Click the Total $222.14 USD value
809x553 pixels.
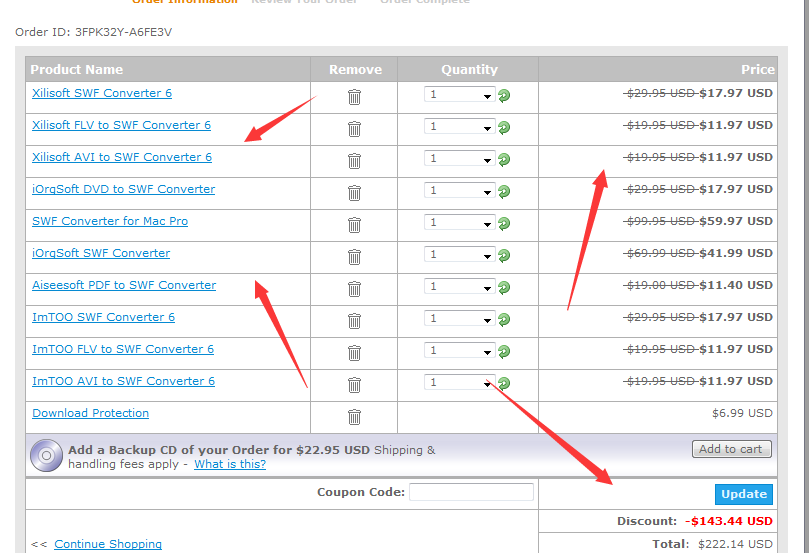[735, 544]
